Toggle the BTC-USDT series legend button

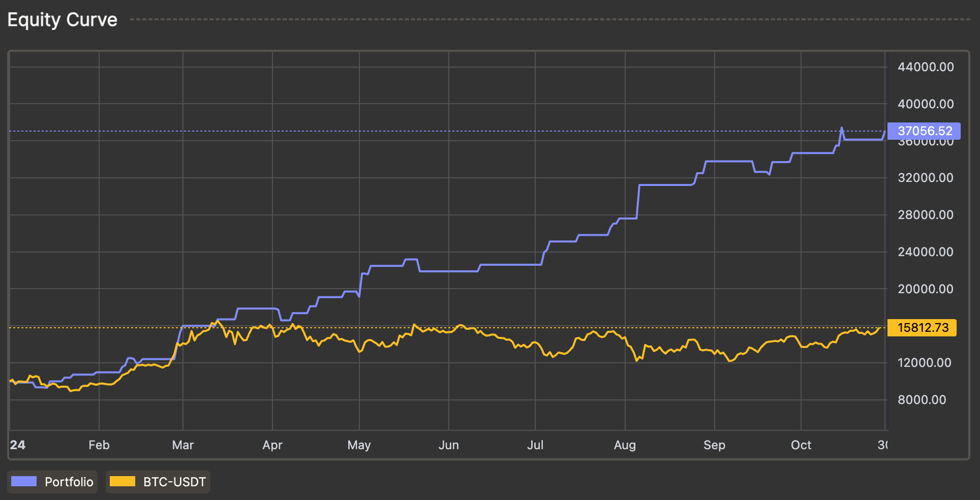[158, 482]
